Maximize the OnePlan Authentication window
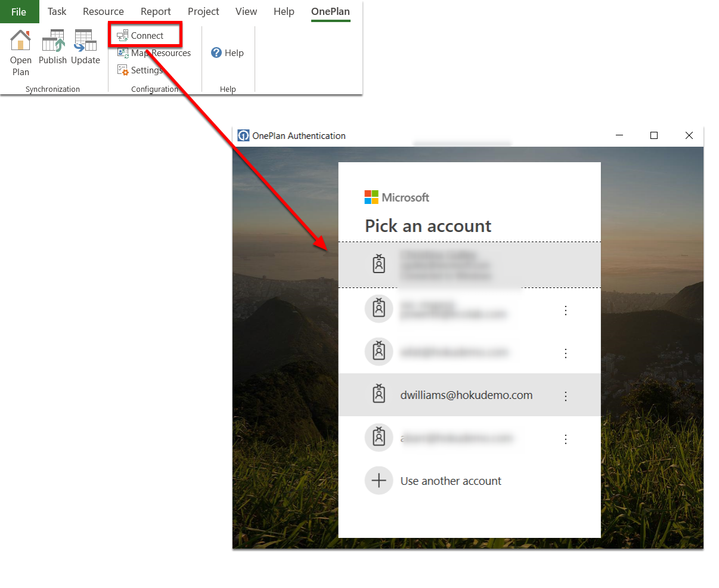The width and height of the screenshot is (719, 588). 654,135
